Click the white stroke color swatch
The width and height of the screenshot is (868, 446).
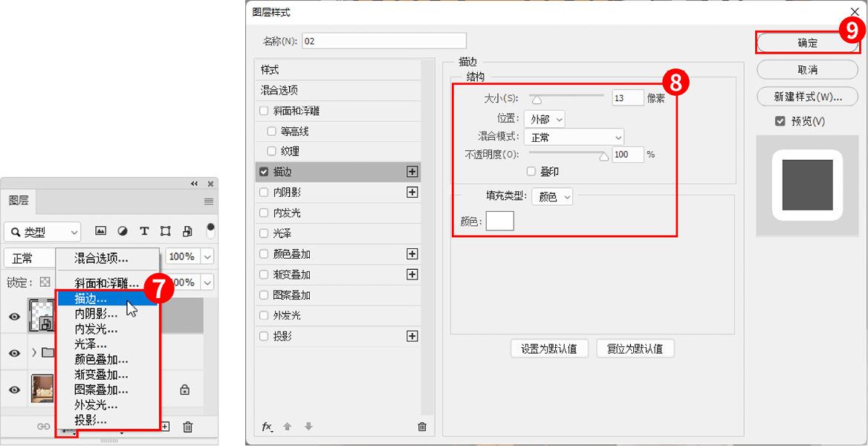coord(499,221)
